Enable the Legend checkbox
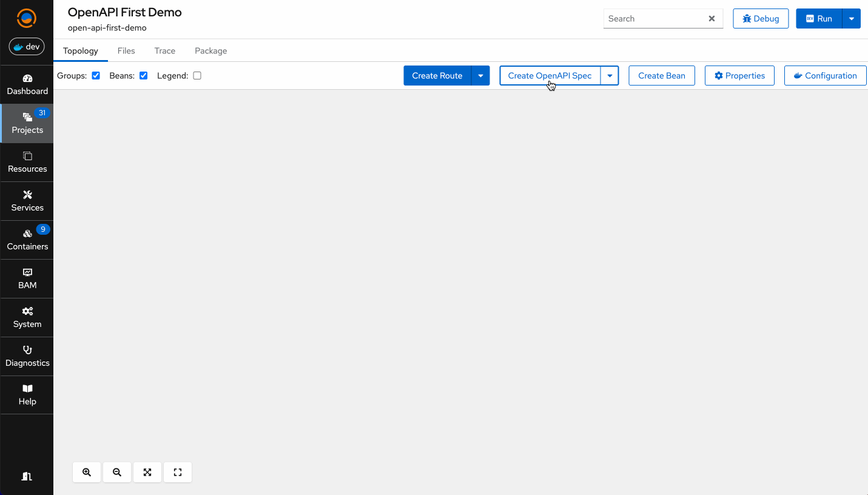The width and height of the screenshot is (868, 495). pyautogui.click(x=197, y=76)
